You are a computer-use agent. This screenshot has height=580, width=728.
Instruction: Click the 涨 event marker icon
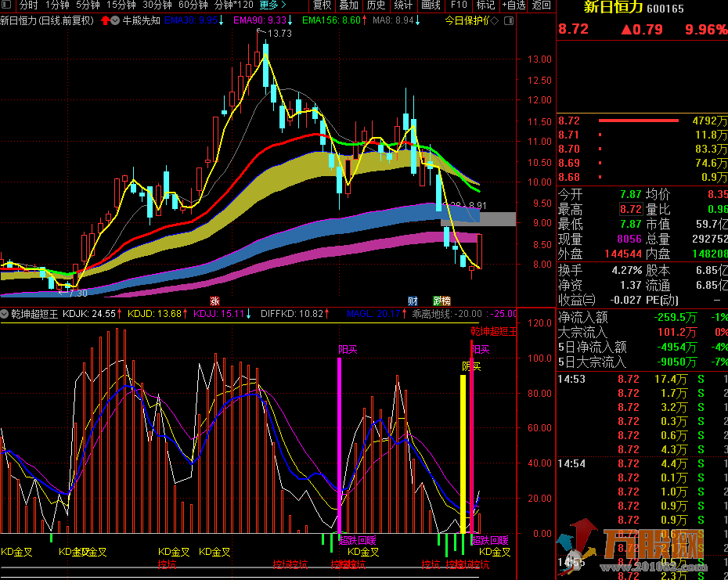pyautogui.click(x=214, y=301)
